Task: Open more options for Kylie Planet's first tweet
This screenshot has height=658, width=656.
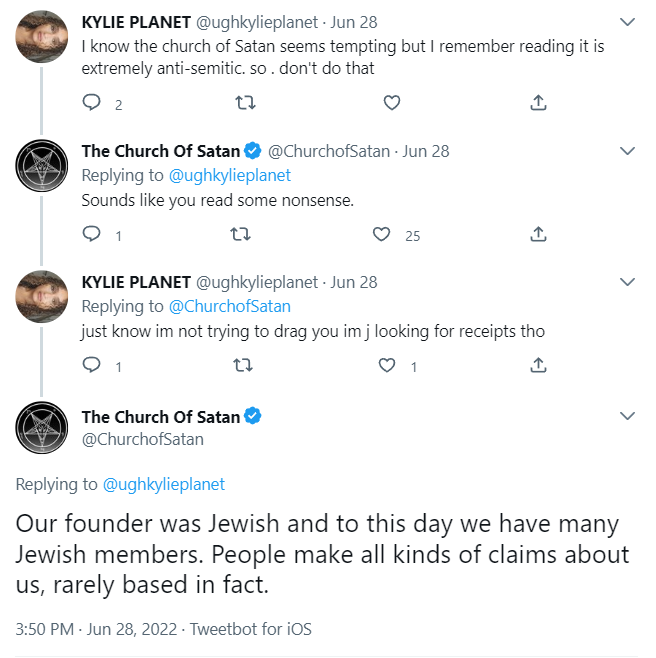Action: click(x=627, y=21)
